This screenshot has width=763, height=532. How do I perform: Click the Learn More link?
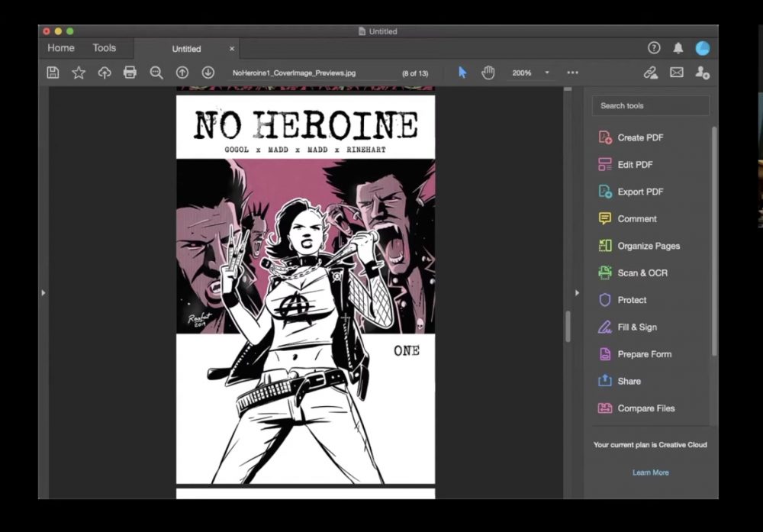pos(651,472)
